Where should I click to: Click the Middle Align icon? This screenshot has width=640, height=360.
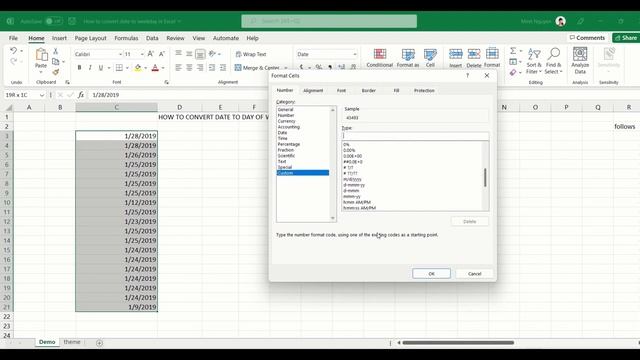189,53
